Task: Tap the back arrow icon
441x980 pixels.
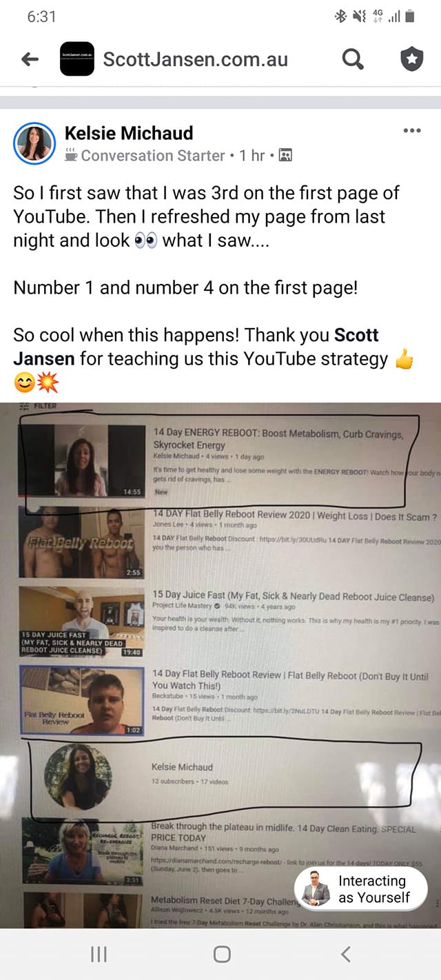Action: [30, 60]
